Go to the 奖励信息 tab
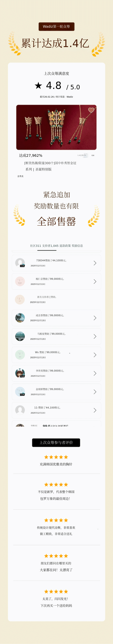 click(77, 246)
